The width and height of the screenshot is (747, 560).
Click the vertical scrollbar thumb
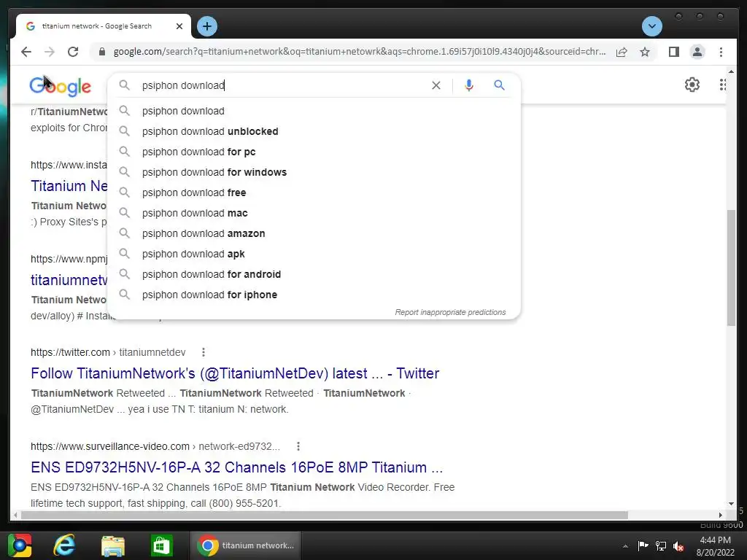pos(731,268)
